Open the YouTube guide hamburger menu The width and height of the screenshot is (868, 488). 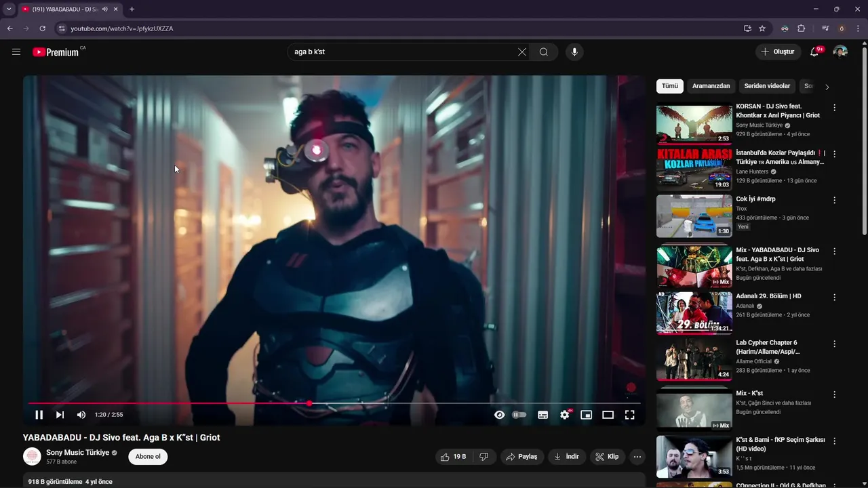pyautogui.click(x=16, y=52)
